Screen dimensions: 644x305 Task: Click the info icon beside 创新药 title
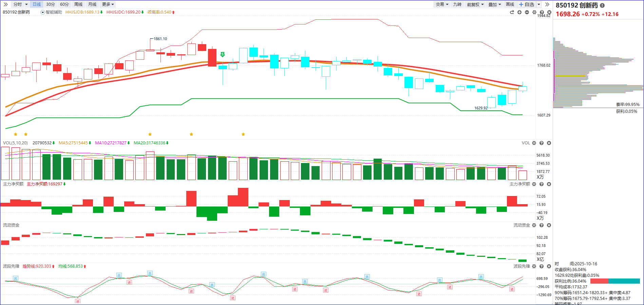point(602,5)
